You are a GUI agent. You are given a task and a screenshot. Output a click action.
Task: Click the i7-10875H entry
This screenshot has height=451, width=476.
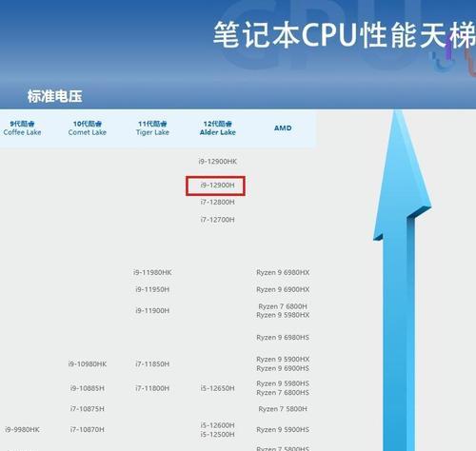point(88,409)
